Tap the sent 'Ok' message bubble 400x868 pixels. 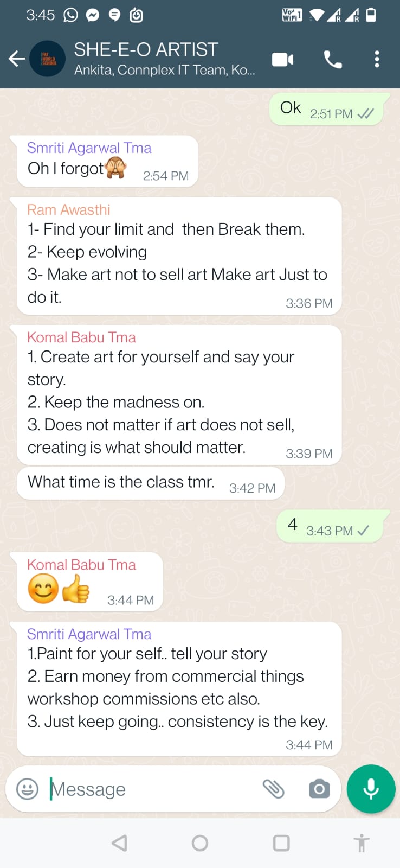[330, 110]
